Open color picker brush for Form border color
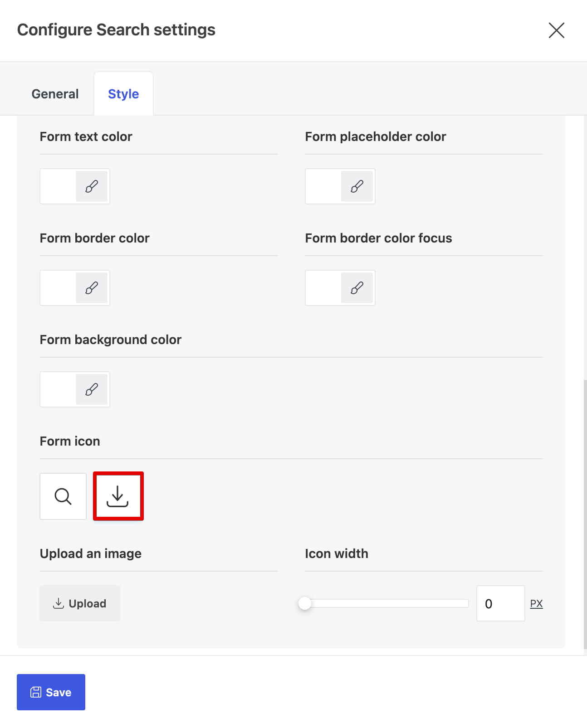Viewport: 587px width, 728px height. (92, 288)
